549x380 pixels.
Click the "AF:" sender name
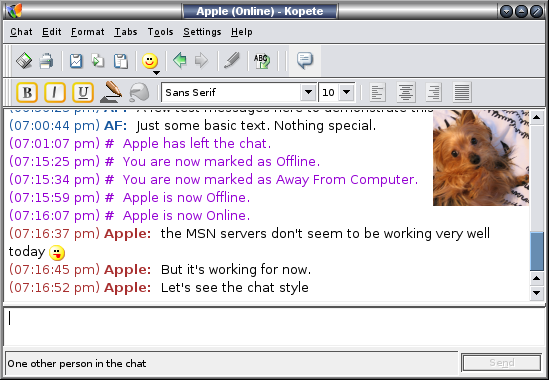[x=116, y=126]
